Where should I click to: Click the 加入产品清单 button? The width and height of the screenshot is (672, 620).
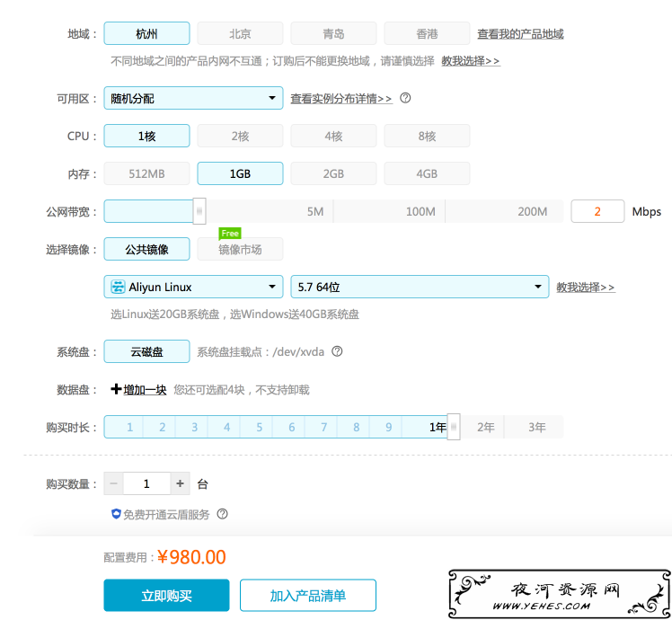pyautogui.click(x=308, y=595)
